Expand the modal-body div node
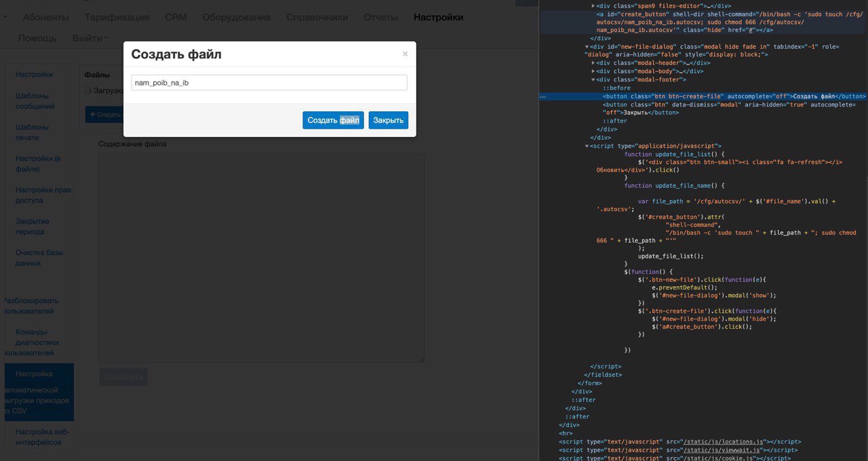The height and width of the screenshot is (461, 868). click(593, 71)
